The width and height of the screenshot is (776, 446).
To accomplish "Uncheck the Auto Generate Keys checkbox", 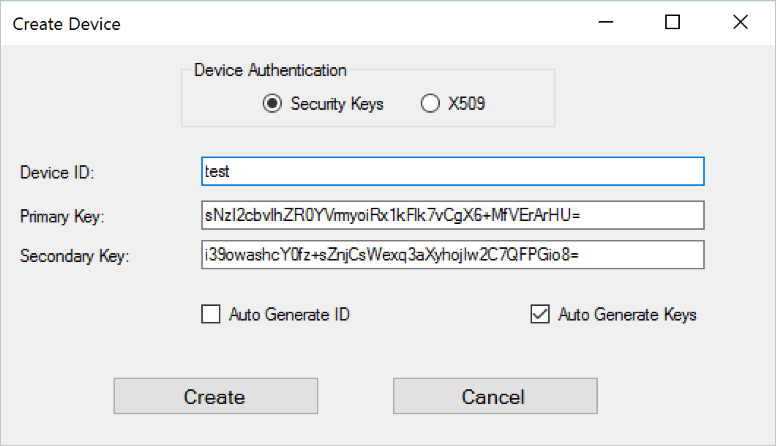I will [540, 315].
